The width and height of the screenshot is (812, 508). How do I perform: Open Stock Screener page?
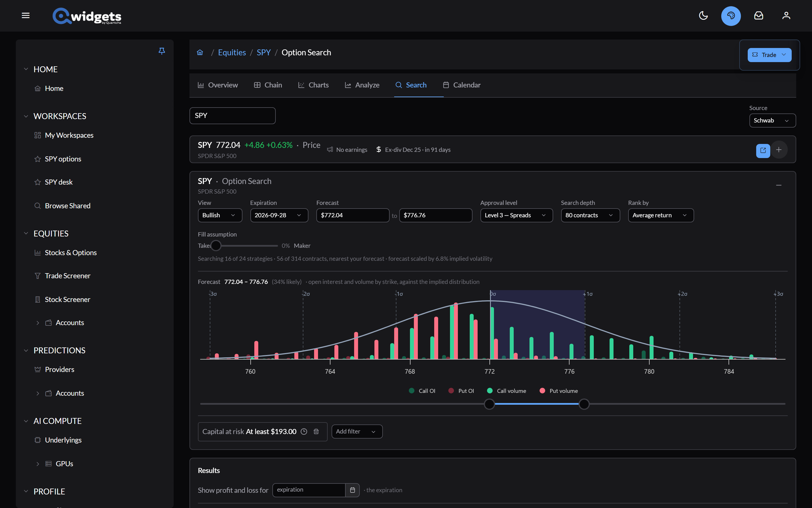click(x=67, y=299)
